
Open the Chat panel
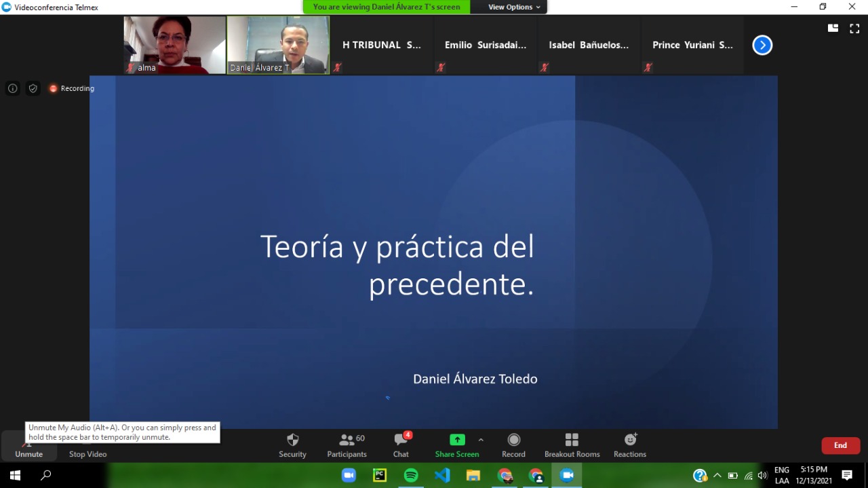(401, 446)
